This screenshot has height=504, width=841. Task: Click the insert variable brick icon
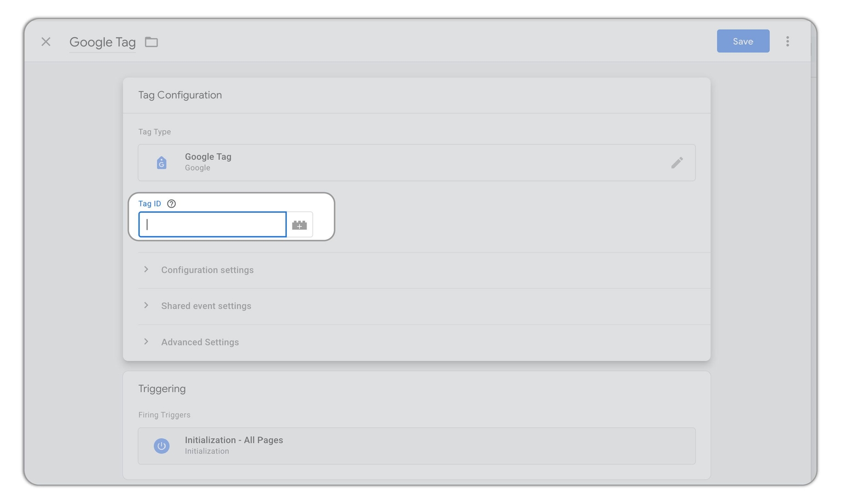[299, 225]
